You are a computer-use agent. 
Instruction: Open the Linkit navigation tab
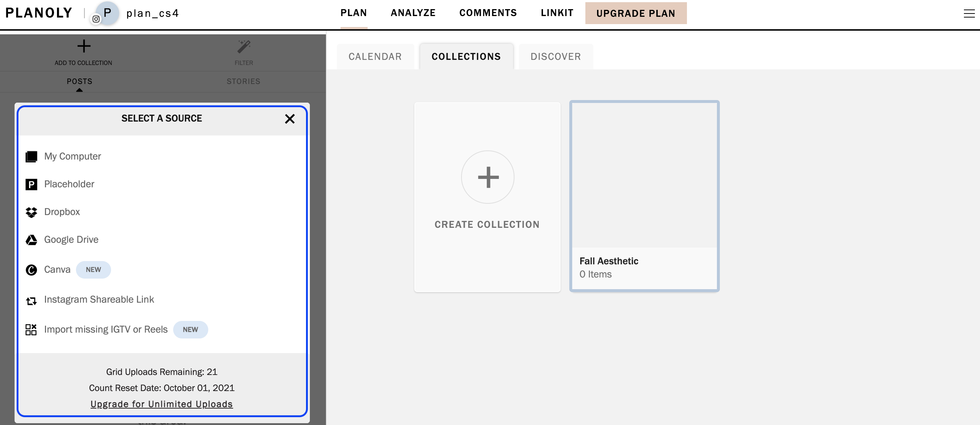pos(557,13)
